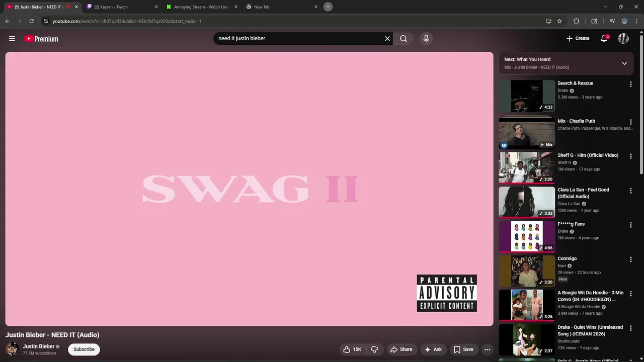Open A Boogie 3 Min Convo thumbnail
This screenshot has width=644, height=362.
point(527,305)
